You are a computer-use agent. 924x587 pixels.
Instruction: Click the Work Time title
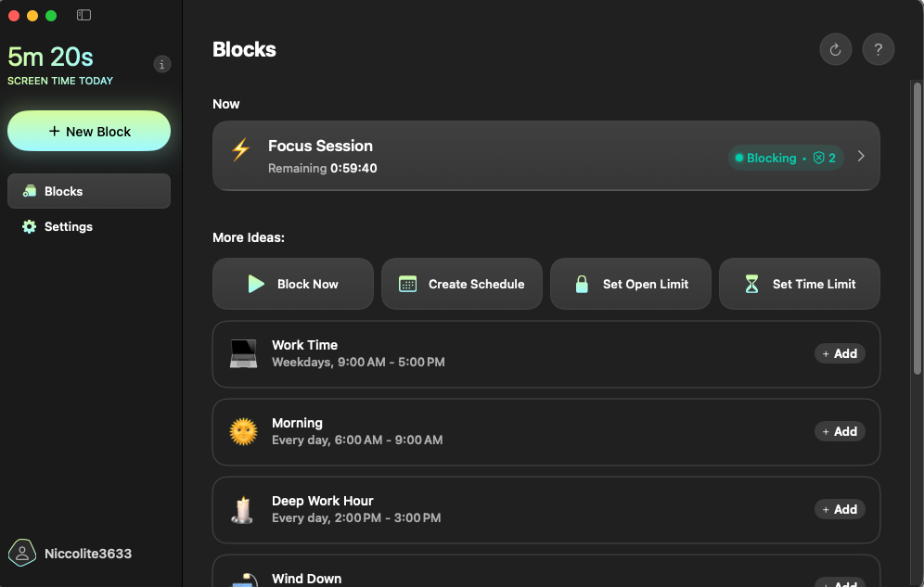(304, 345)
